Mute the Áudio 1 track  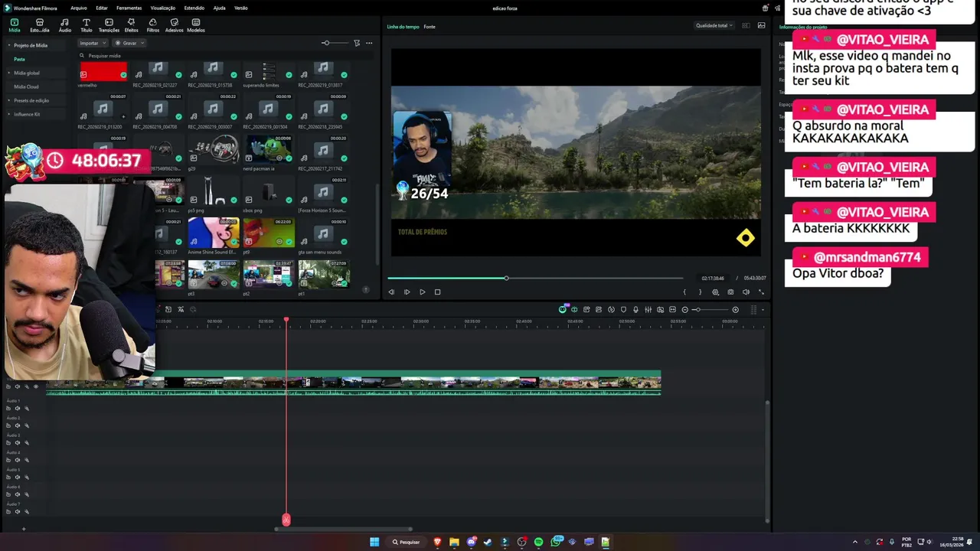click(x=17, y=408)
